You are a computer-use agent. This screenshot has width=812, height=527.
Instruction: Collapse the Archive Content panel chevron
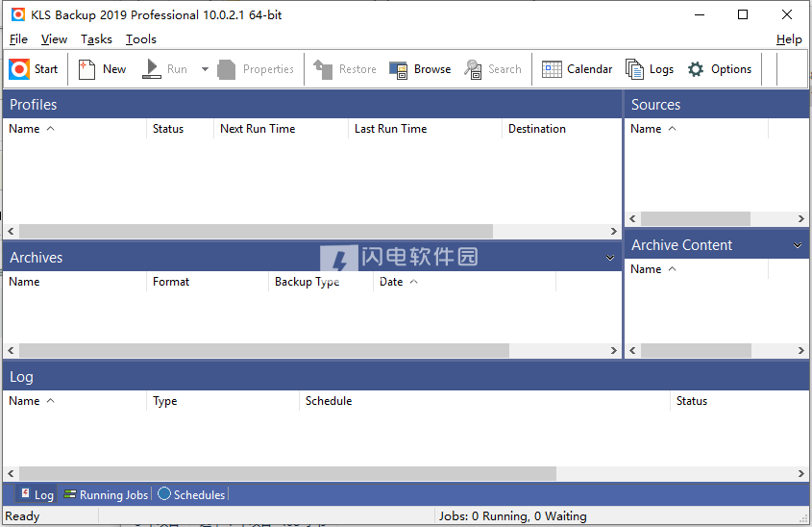point(798,245)
